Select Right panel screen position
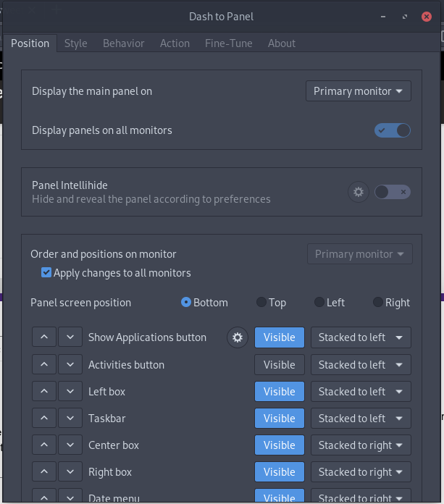444x504 pixels. pos(391,303)
